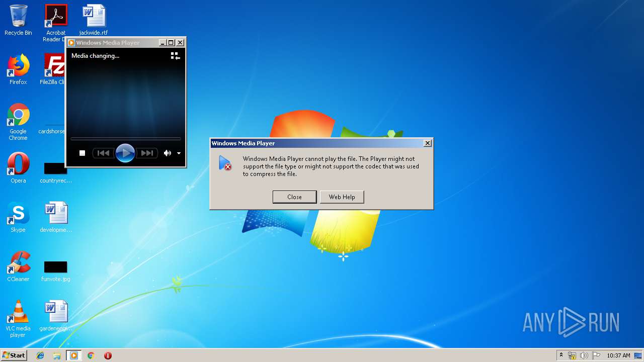Maximize the Windows Media Player window

coord(171,43)
